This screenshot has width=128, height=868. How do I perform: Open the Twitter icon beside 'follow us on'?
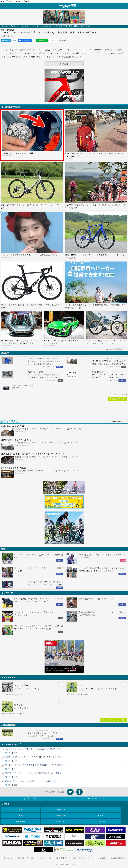coord(70,792)
